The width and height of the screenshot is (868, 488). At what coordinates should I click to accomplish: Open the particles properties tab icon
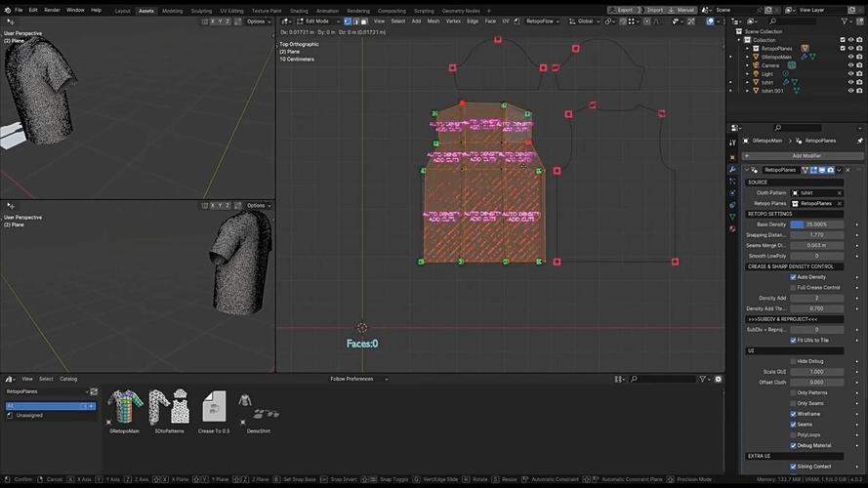(x=732, y=182)
